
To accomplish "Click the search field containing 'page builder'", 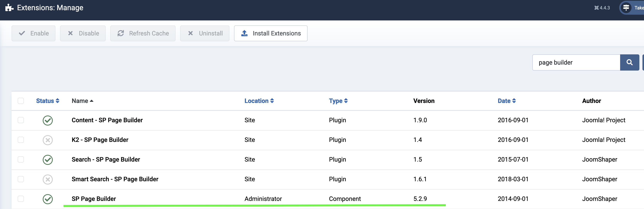I will [576, 62].
